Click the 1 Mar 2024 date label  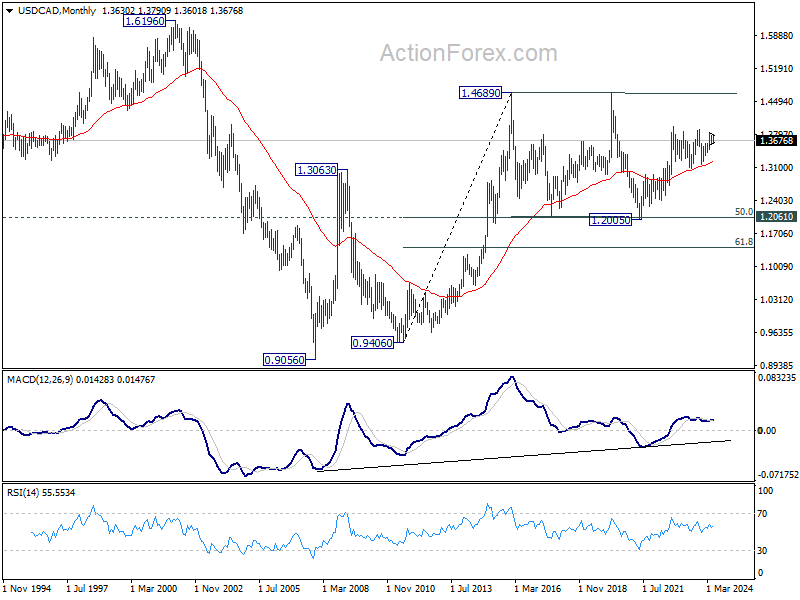click(730, 588)
